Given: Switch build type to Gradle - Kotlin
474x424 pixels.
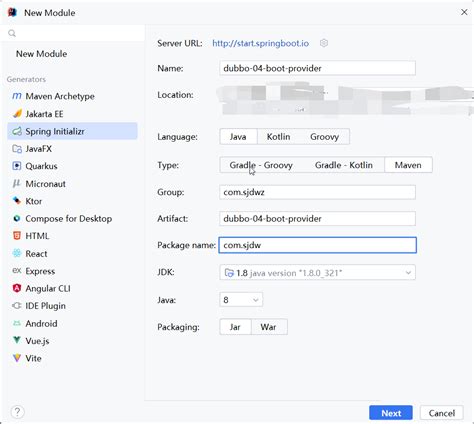Looking at the screenshot, I should [x=344, y=165].
